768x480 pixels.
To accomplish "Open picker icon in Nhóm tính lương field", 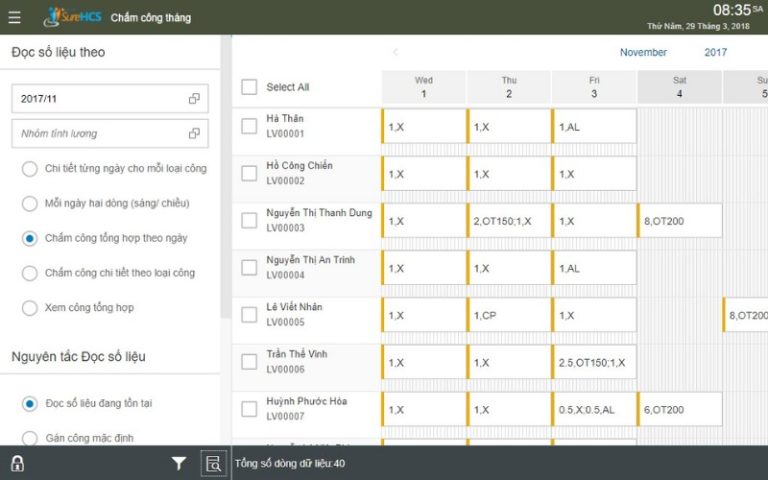I will pos(194,133).
